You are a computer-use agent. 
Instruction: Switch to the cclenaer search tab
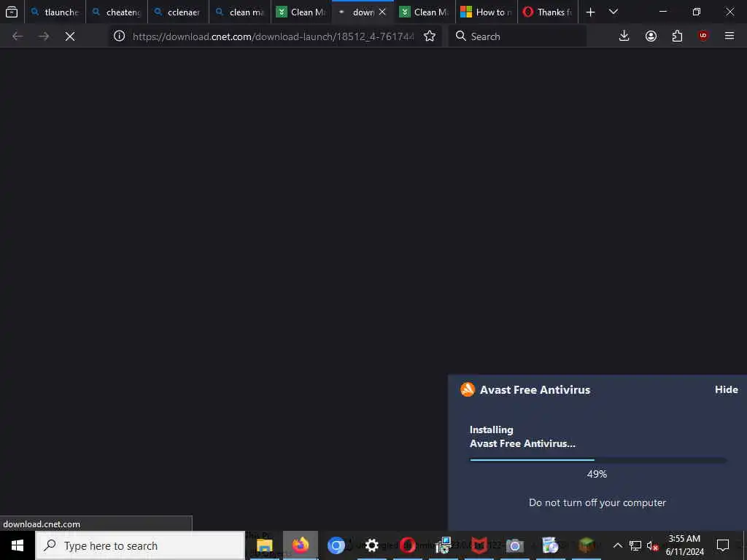pos(178,12)
